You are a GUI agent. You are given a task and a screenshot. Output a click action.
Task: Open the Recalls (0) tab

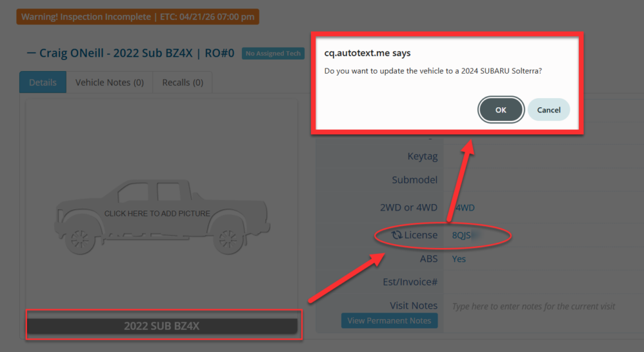183,82
